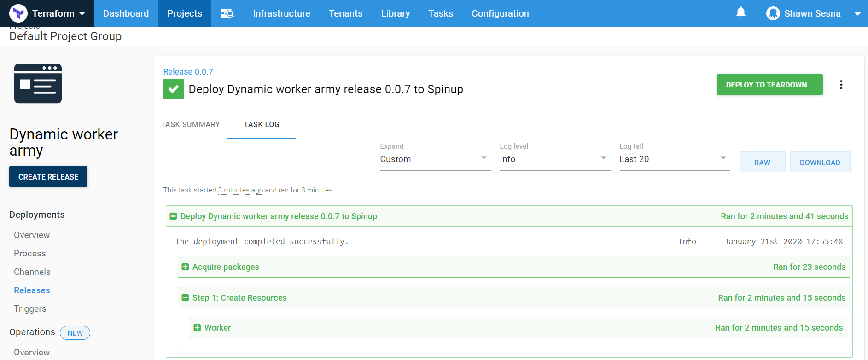
Task: Open the notifications bell
Action: pos(740,12)
